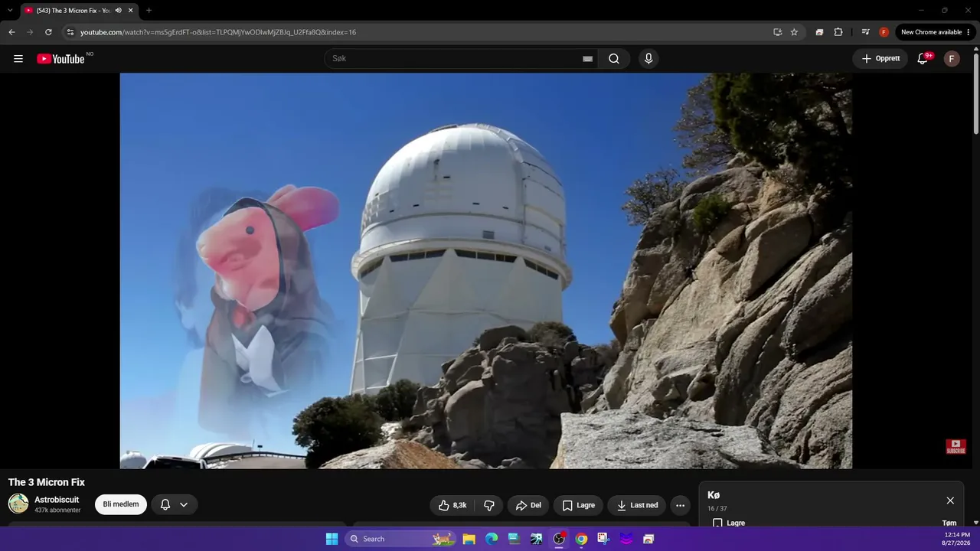Download video with Last ned
980x551 pixels.
click(x=637, y=505)
